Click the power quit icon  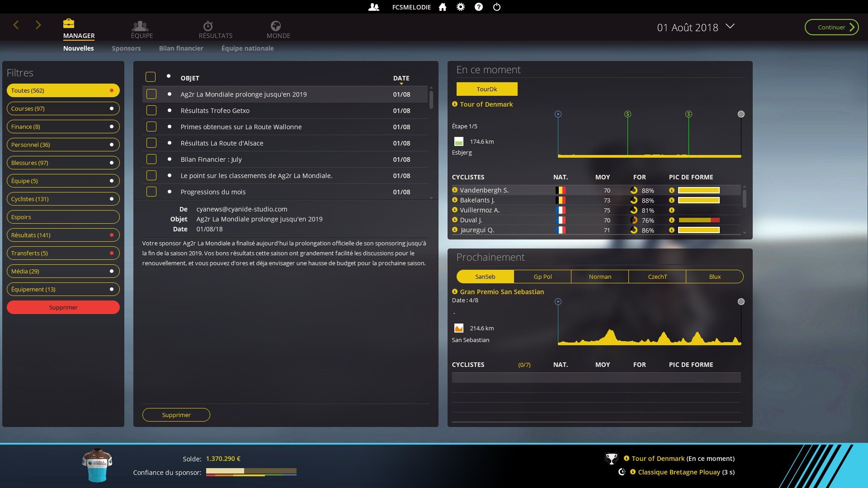(497, 7)
